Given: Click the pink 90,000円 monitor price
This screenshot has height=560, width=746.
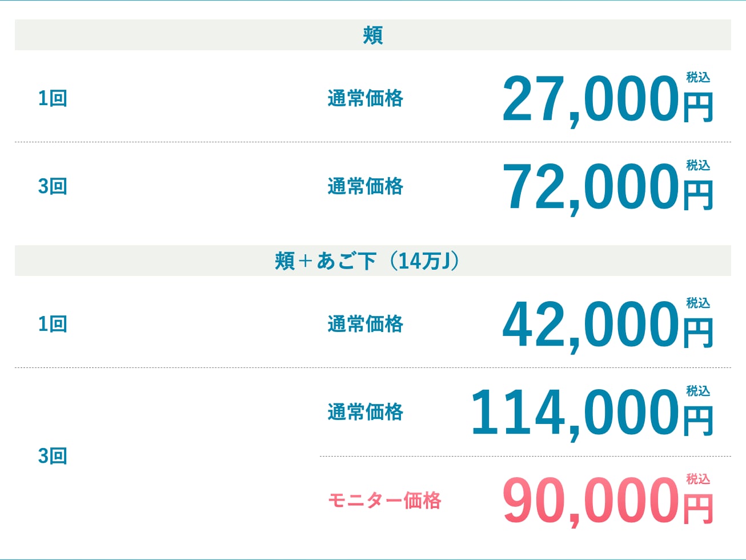Looking at the screenshot, I should click(608, 501).
